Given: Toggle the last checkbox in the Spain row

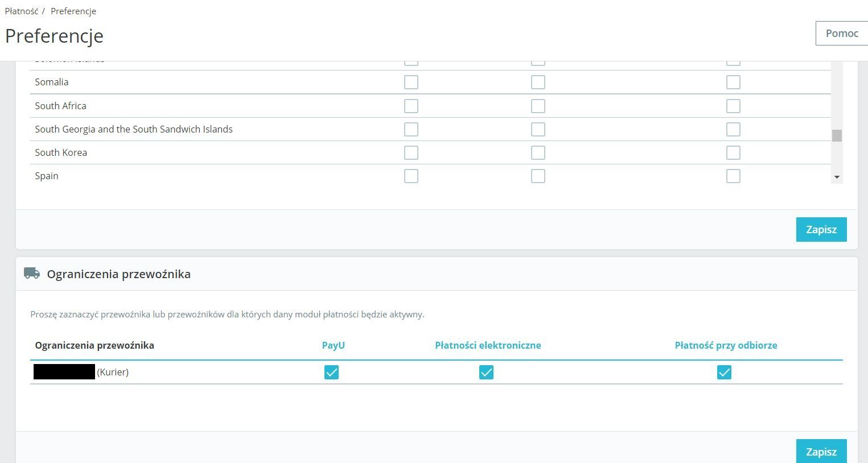Looking at the screenshot, I should [x=733, y=176].
